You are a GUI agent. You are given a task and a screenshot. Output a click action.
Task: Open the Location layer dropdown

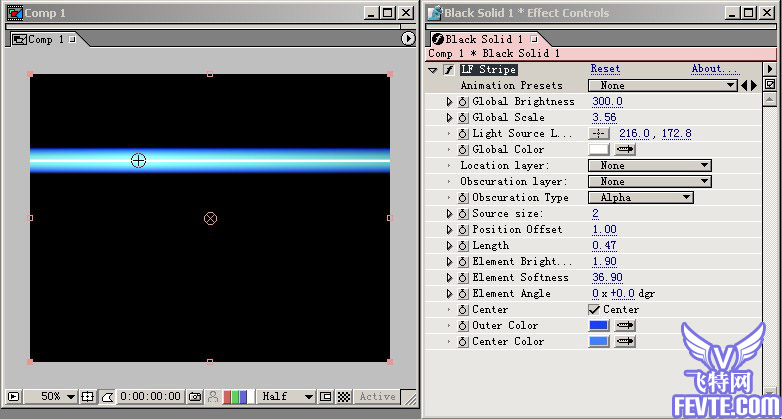tap(650, 166)
